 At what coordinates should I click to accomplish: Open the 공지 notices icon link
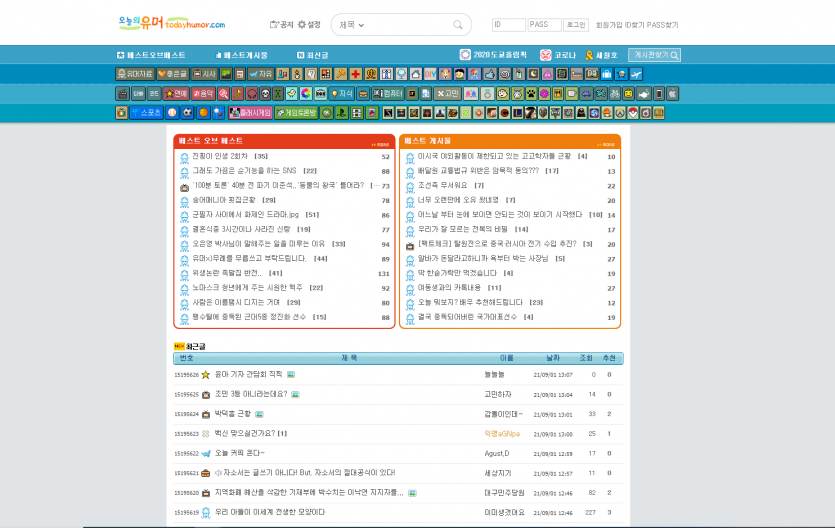click(281, 24)
